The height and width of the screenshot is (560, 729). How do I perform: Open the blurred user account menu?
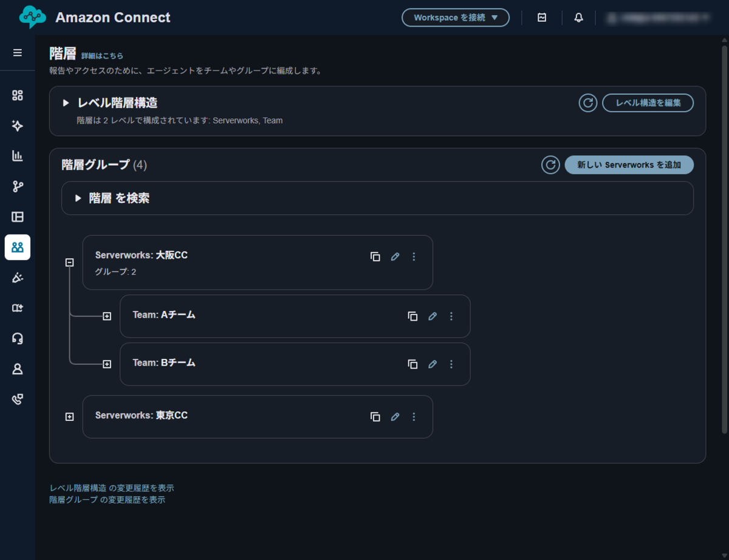(658, 18)
